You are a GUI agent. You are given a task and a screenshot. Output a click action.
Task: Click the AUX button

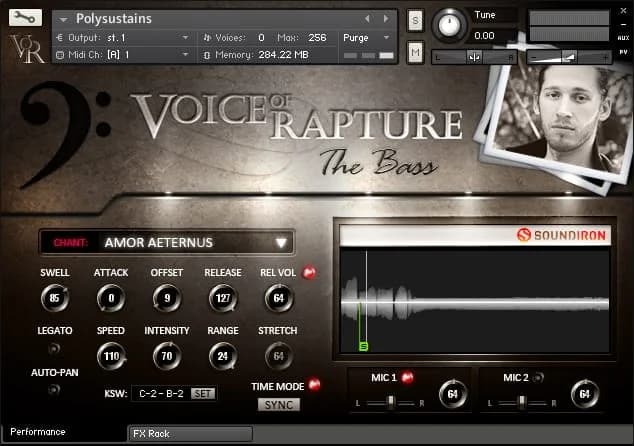[x=623, y=38]
